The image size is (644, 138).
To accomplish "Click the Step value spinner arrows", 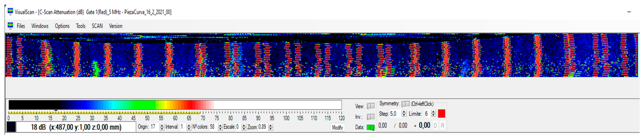I will 404,114.
